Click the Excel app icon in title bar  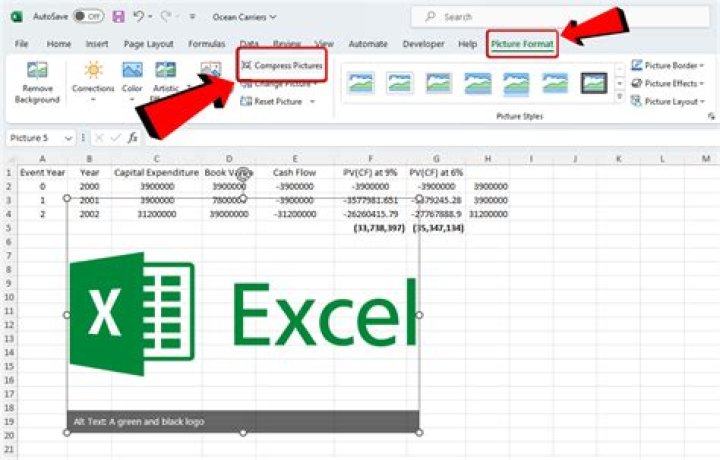pos(17,17)
